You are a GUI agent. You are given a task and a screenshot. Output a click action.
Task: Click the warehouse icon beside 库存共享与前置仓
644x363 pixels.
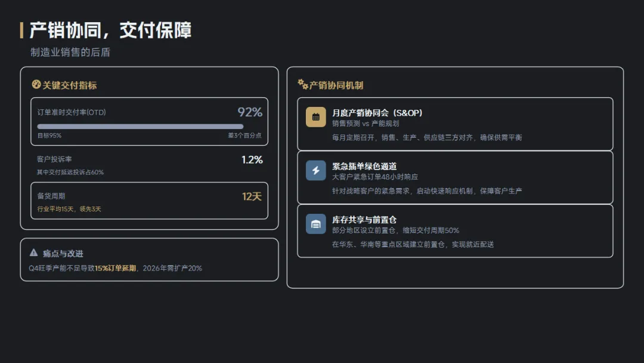pos(316,224)
